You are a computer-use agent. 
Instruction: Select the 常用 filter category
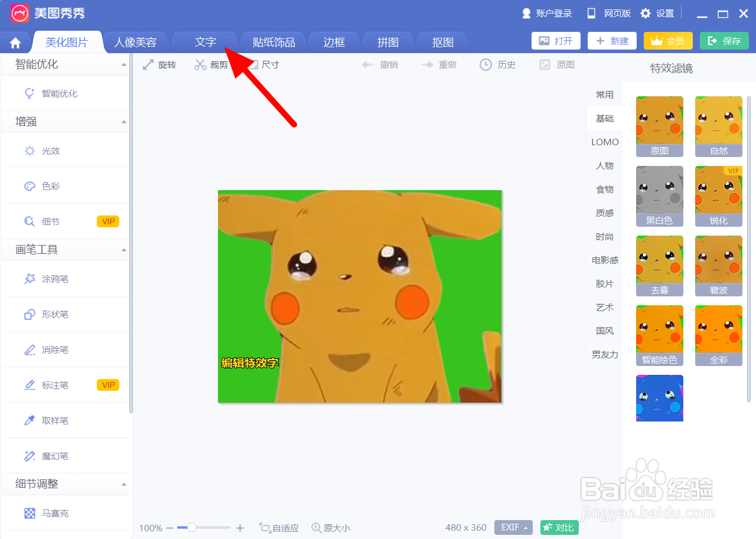tap(605, 94)
